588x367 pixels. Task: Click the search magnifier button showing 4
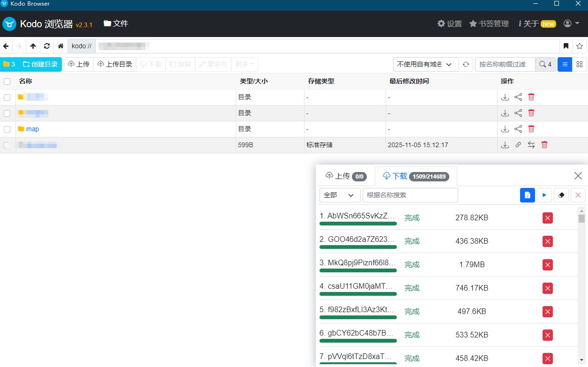tap(545, 64)
